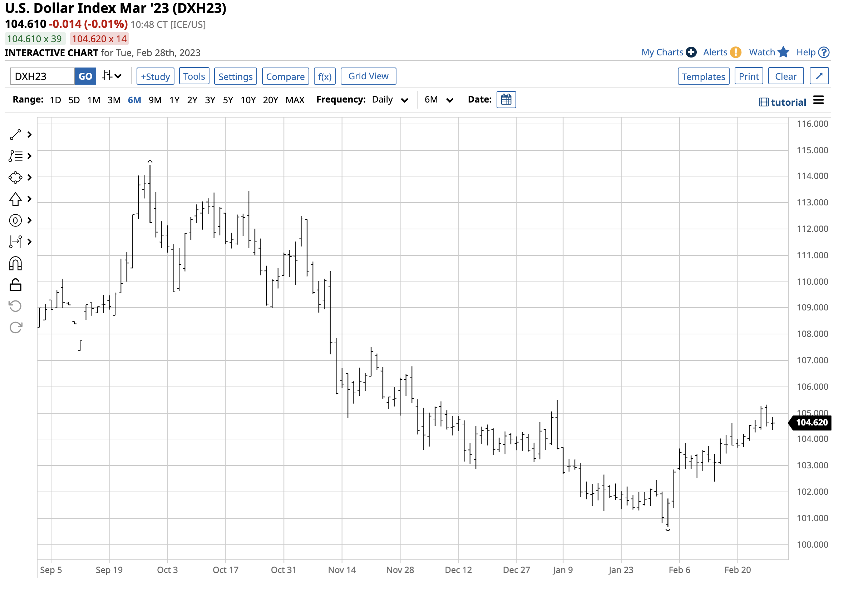This screenshot has width=868, height=603.
Task: Click the magnet snap mode icon
Action: 15,264
